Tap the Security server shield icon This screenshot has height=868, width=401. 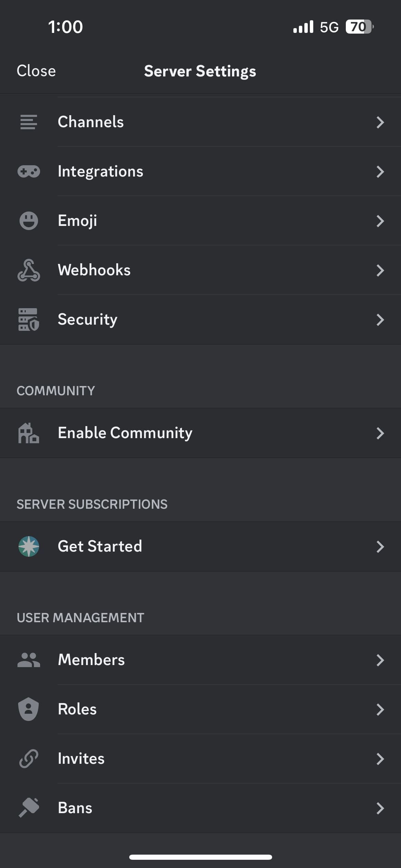(x=28, y=320)
